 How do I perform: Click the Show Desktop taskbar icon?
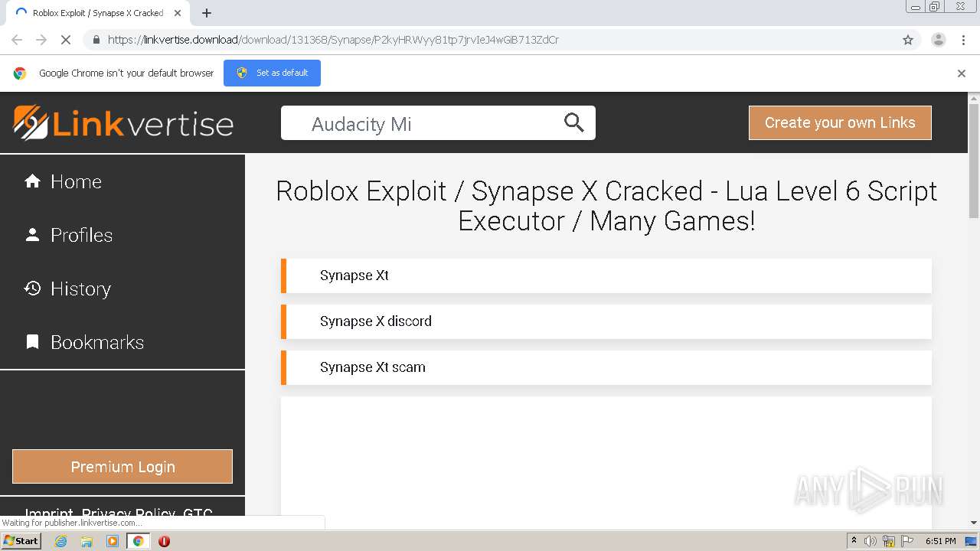point(972,541)
